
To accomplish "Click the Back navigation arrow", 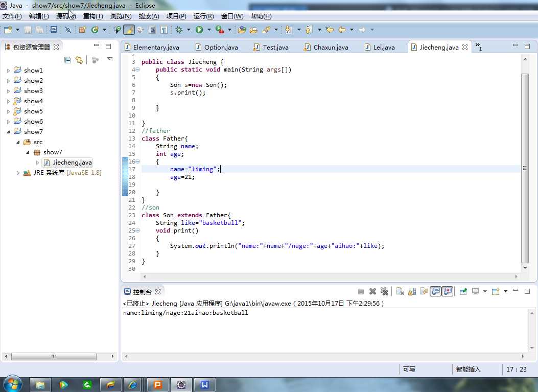I will tap(342, 30).
